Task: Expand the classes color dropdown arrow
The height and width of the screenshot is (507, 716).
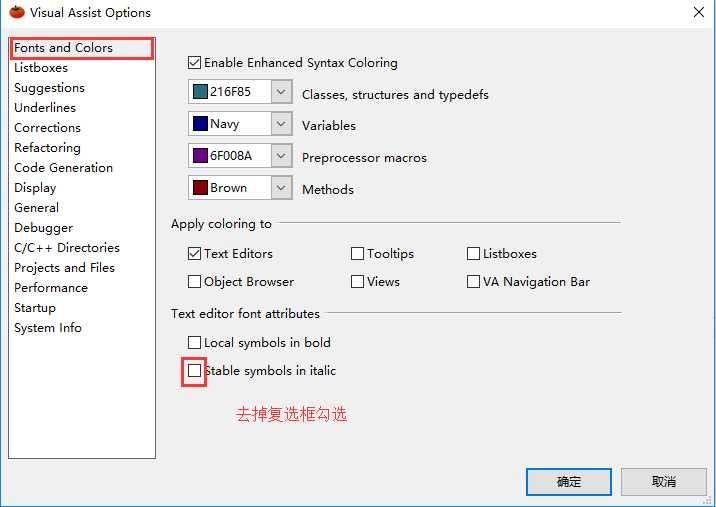Action: coord(281,92)
